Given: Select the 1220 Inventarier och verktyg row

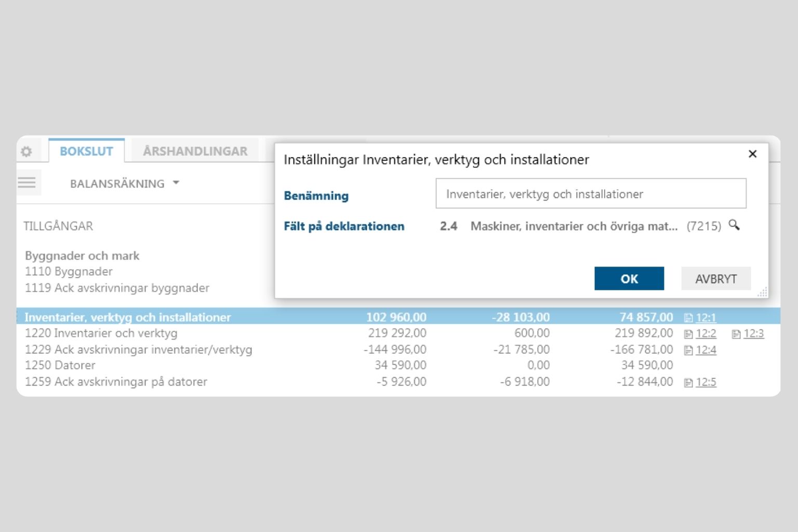Looking at the screenshot, I should [x=101, y=333].
